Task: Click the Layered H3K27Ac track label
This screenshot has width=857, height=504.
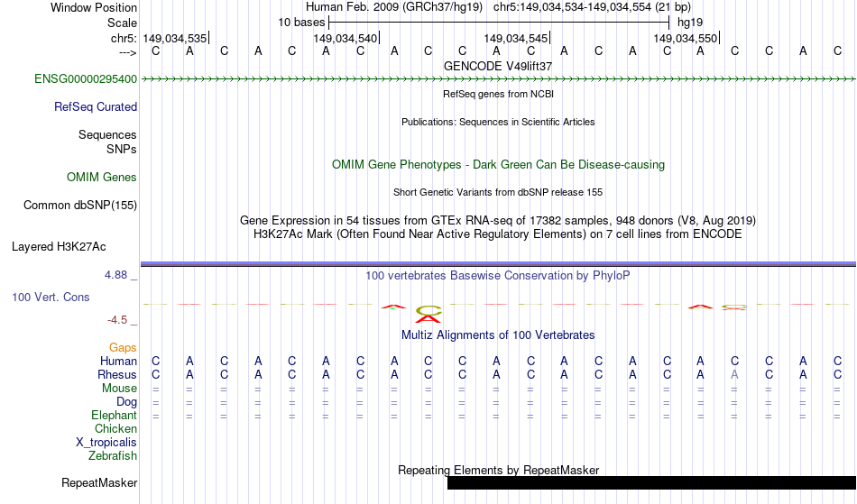Action: 59,247
